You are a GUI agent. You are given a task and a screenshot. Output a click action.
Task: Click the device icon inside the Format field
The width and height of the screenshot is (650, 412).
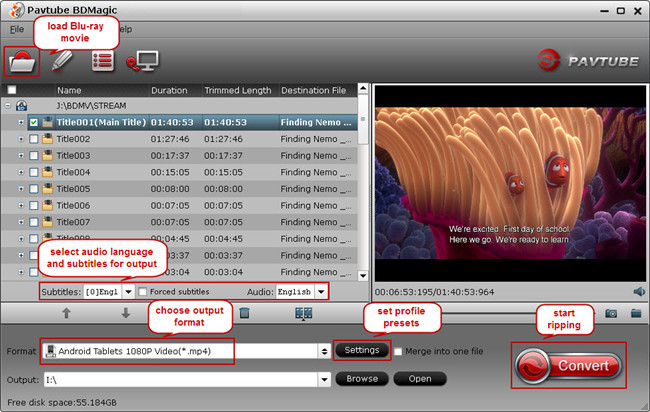pyautogui.click(x=51, y=351)
